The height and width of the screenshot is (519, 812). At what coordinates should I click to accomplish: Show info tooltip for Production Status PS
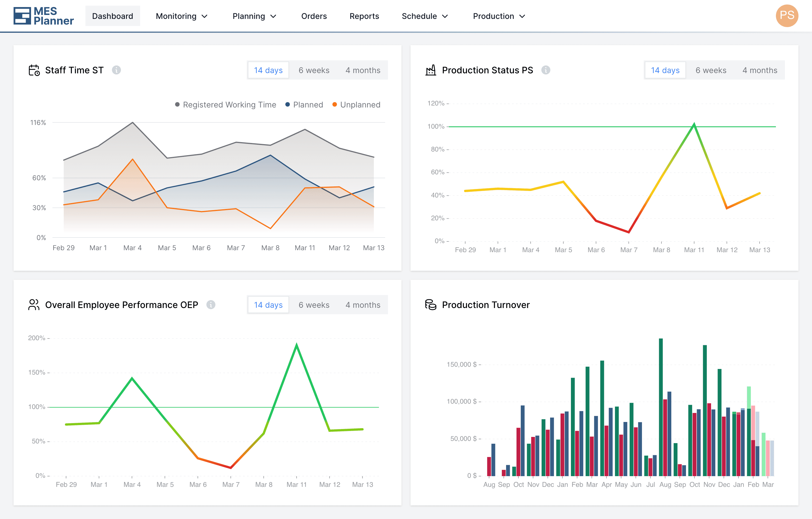tap(546, 70)
